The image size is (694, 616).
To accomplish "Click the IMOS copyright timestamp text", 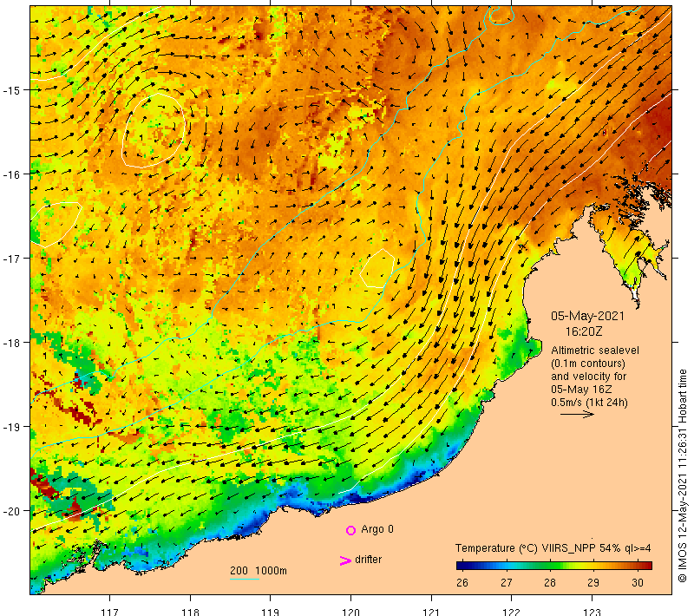I will [x=683, y=475].
